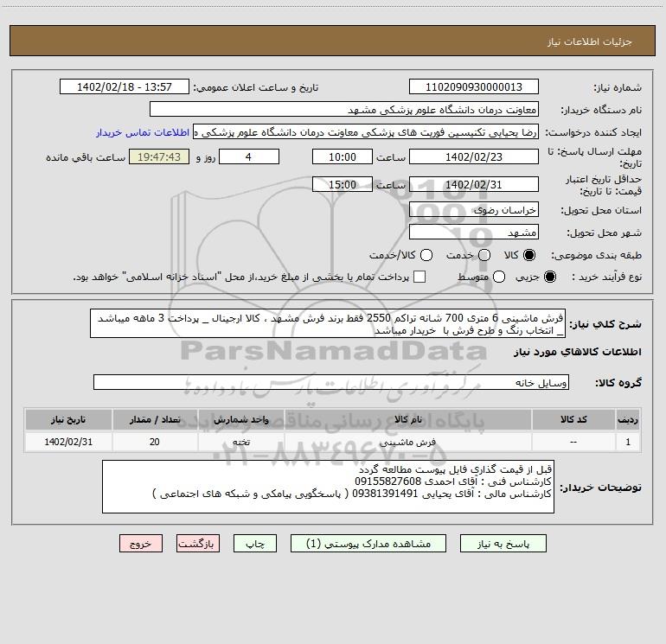
Task: Click the تعداد / مقدار column header
Action: 155,419
